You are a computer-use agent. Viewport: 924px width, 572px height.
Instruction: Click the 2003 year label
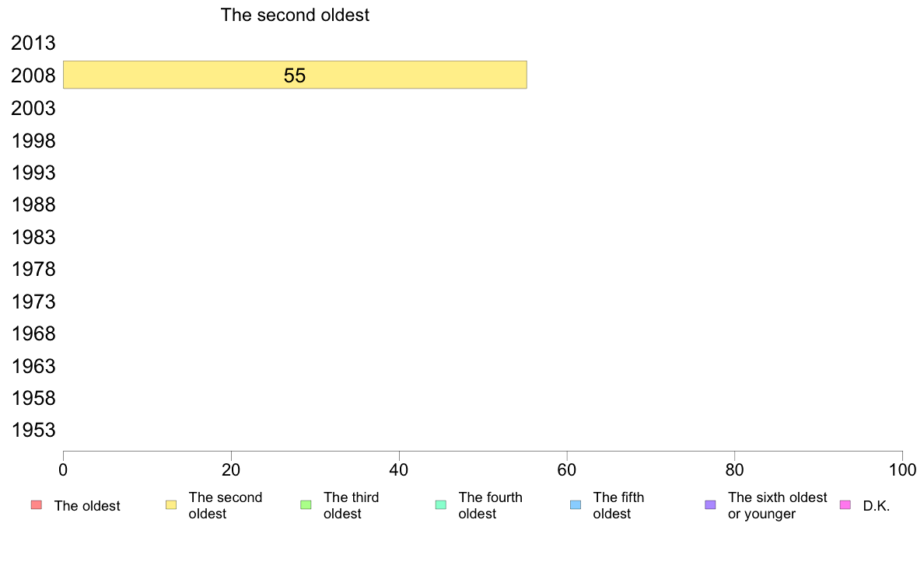coord(33,108)
